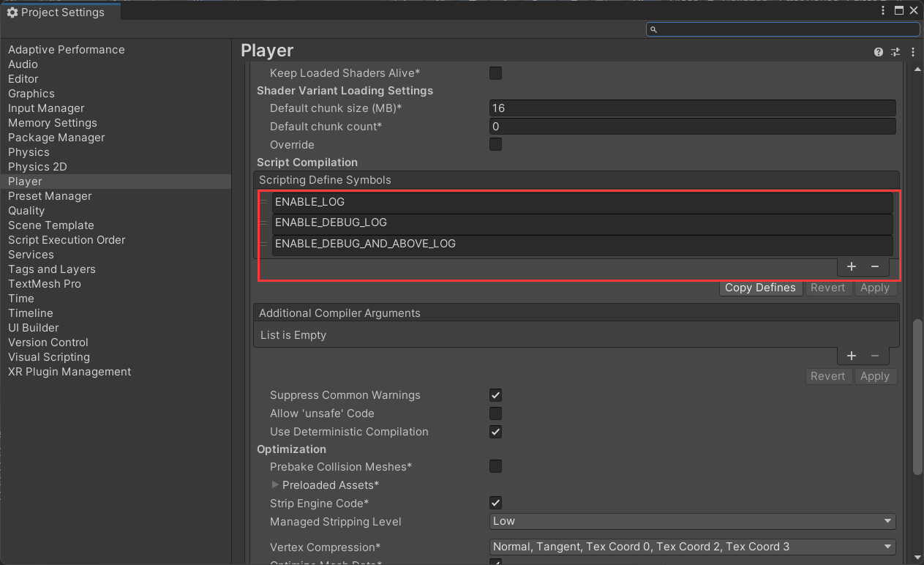Click the scrollbar down arrow

click(x=917, y=558)
